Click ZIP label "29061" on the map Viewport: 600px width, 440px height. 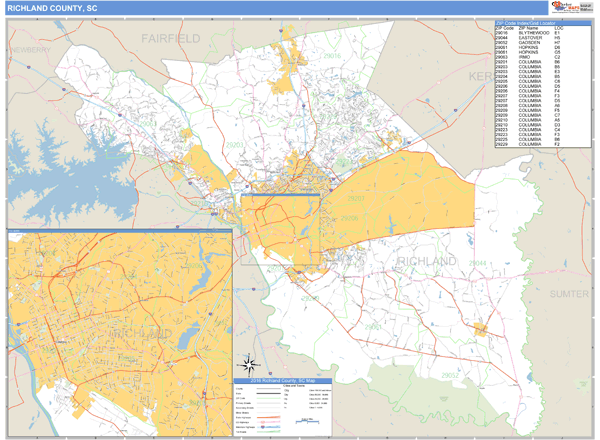373,327
